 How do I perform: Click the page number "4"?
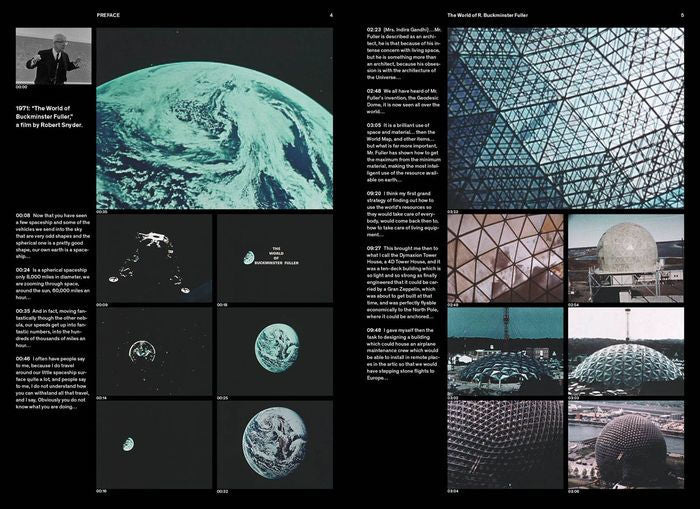[331, 15]
